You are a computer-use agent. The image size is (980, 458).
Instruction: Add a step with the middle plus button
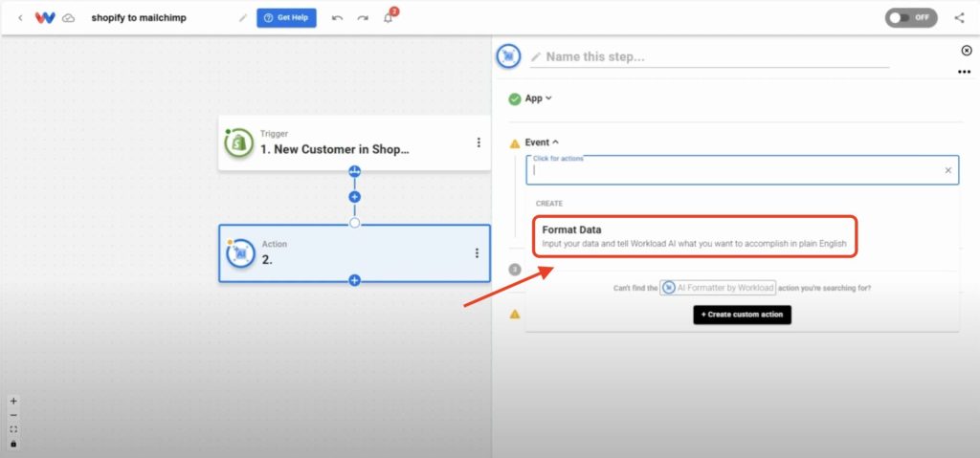(354, 197)
